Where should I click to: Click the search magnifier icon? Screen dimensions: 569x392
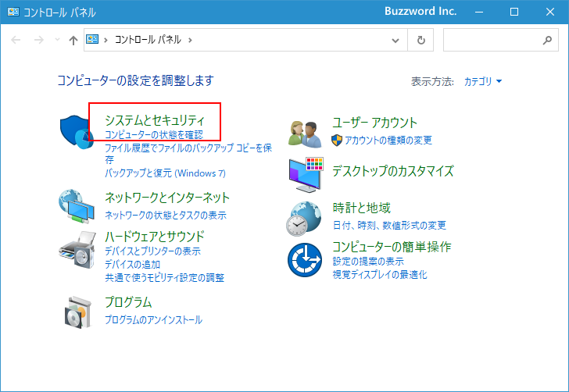tap(547, 40)
